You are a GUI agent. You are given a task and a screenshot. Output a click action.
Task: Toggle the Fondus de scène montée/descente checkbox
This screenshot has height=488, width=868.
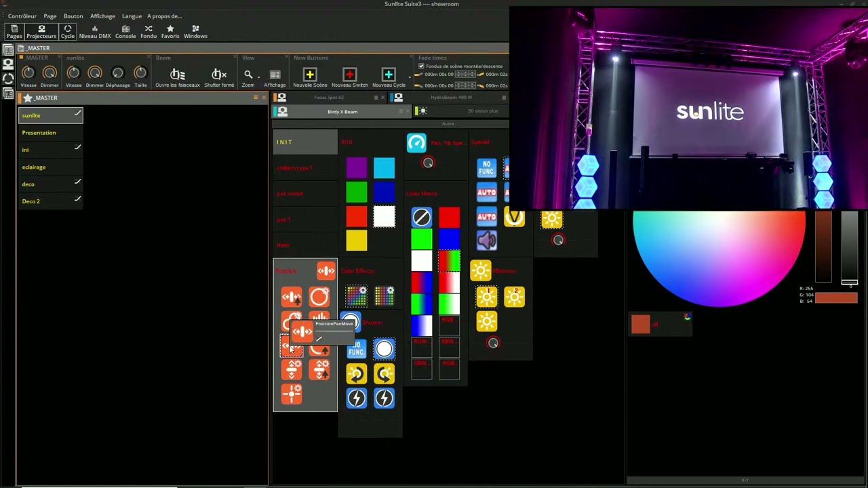(421, 66)
